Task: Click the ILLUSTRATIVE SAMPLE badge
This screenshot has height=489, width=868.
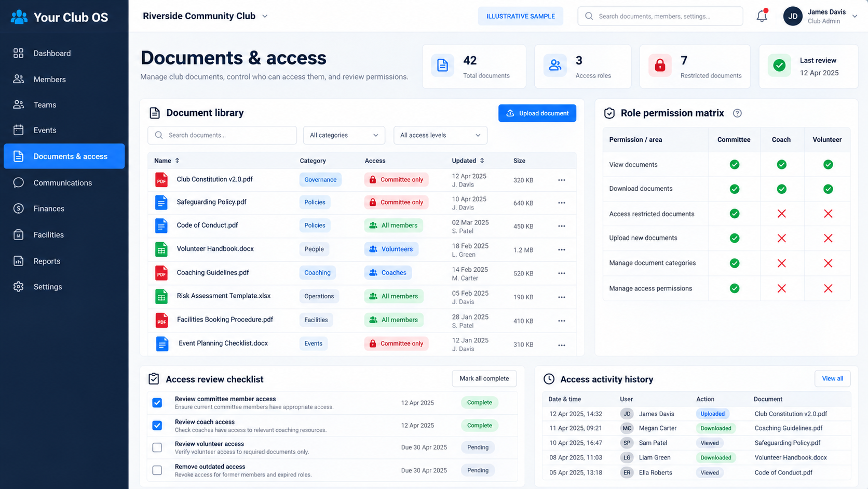Action: click(x=520, y=16)
